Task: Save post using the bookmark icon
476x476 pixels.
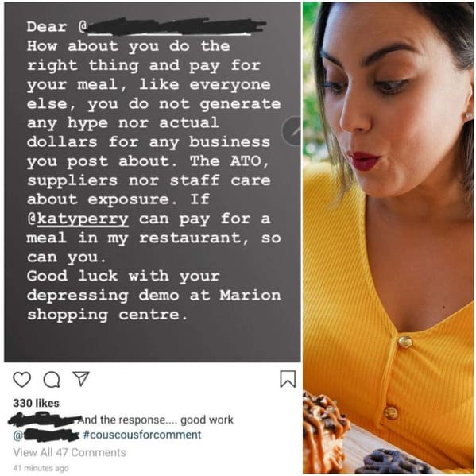Action: (x=288, y=379)
